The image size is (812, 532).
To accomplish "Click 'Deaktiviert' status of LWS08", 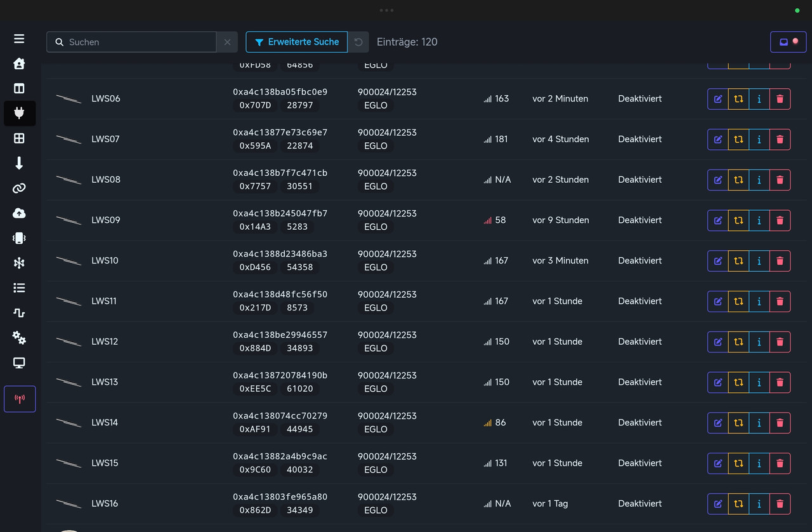I will 640,180.
